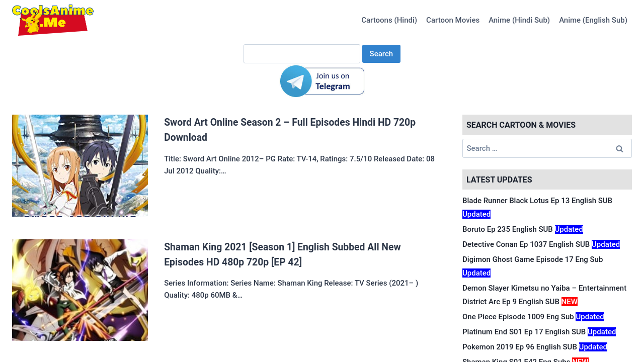Click Updated badge next to Boruto Ep 235

point(569,229)
